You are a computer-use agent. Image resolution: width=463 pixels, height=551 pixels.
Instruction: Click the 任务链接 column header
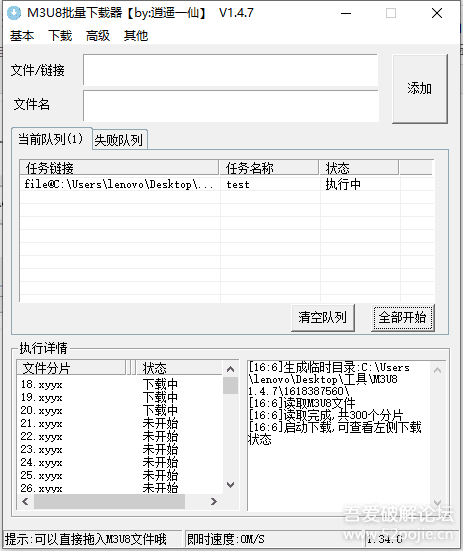[x=119, y=168]
